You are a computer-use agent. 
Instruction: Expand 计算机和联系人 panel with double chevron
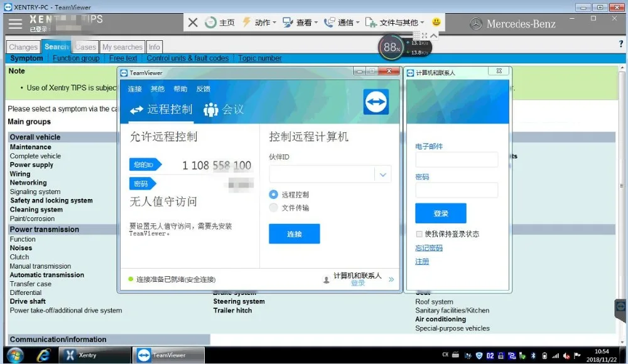tap(391, 279)
